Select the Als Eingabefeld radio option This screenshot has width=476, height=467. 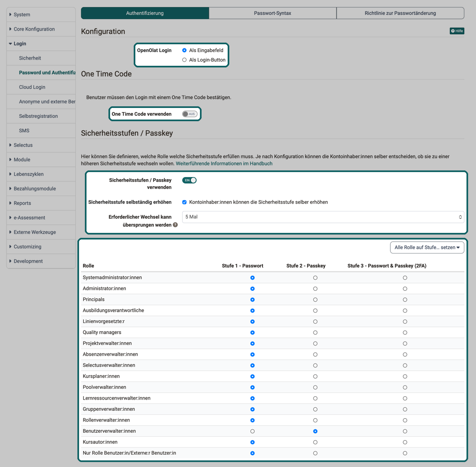(x=184, y=50)
